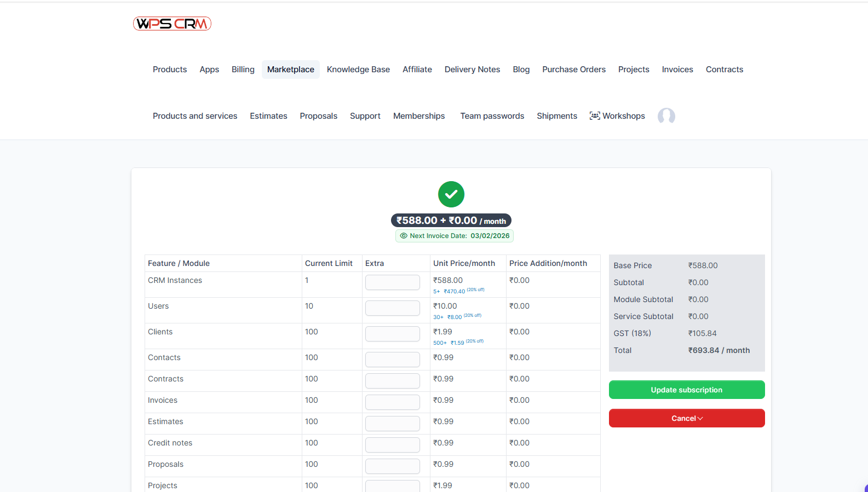Expand the Cancel dropdown button
Viewport: 868px width, 492px height.
686,418
